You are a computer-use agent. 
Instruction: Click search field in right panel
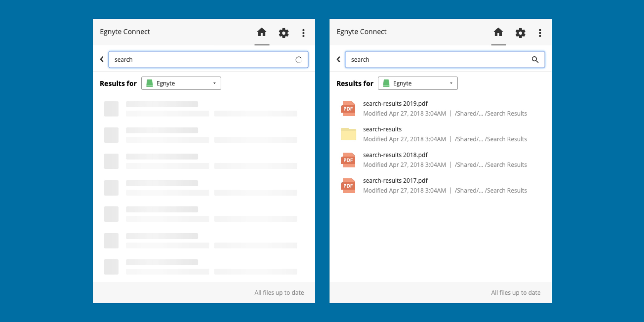(435, 60)
